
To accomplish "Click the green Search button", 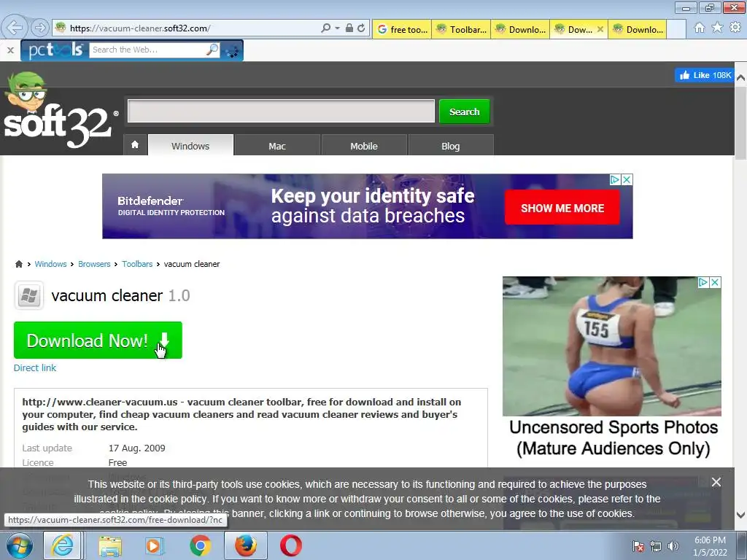I will [465, 112].
